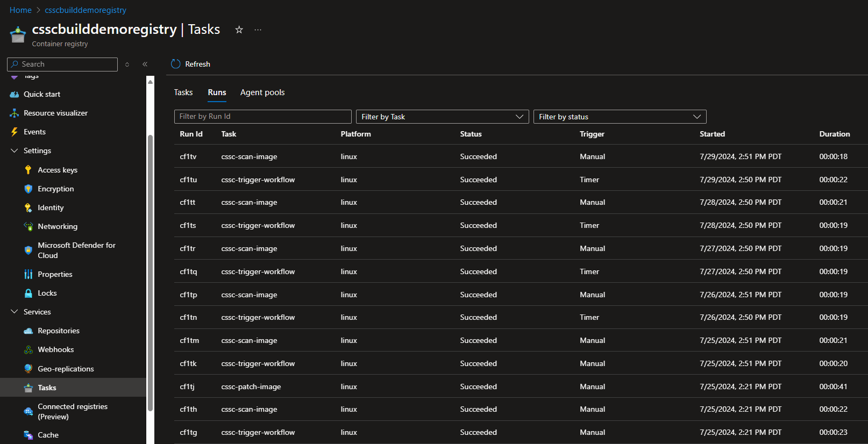This screenshot has width=868, height=444.
Task: Open the Filter by status dropdown
Action: tap(620, 117)
